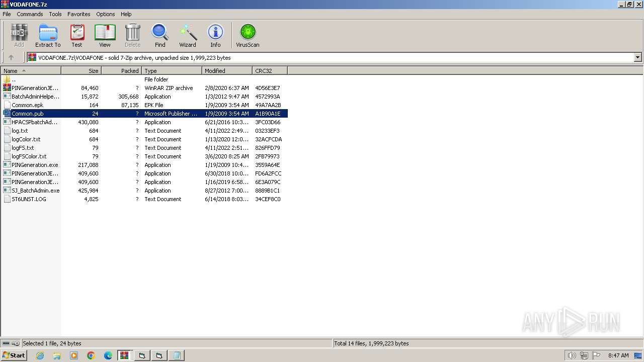Click the WinRAR ZIP archive type cell
This screenshot has width=644, height=362.
click(169, 88)
